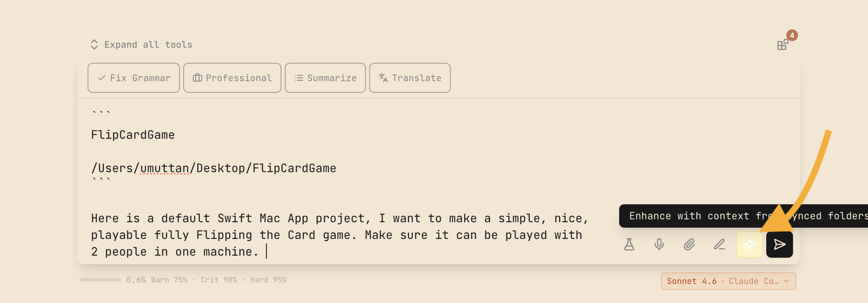Expand all tools

141,45
